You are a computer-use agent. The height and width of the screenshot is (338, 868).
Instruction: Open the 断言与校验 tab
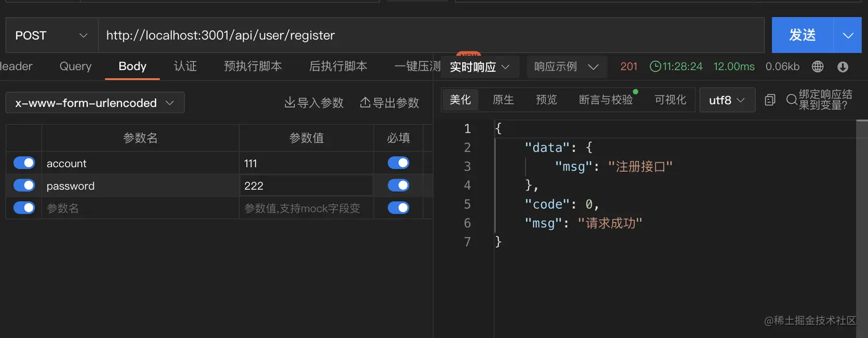click(x=606, y=100)
